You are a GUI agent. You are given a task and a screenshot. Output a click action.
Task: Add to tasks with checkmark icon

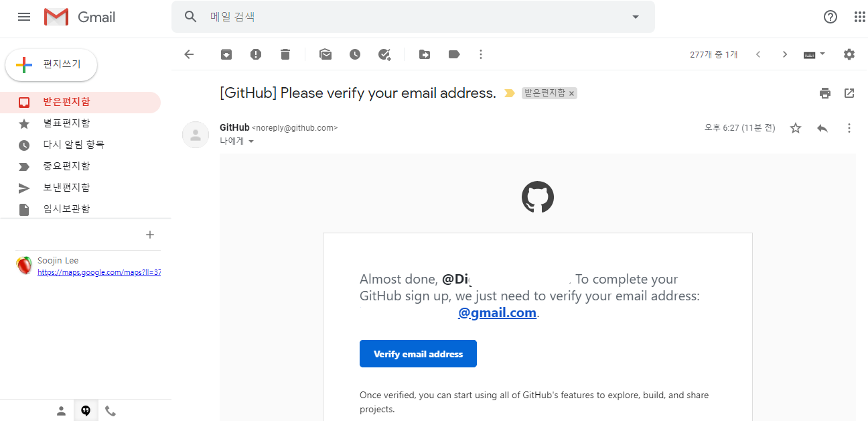384,54
